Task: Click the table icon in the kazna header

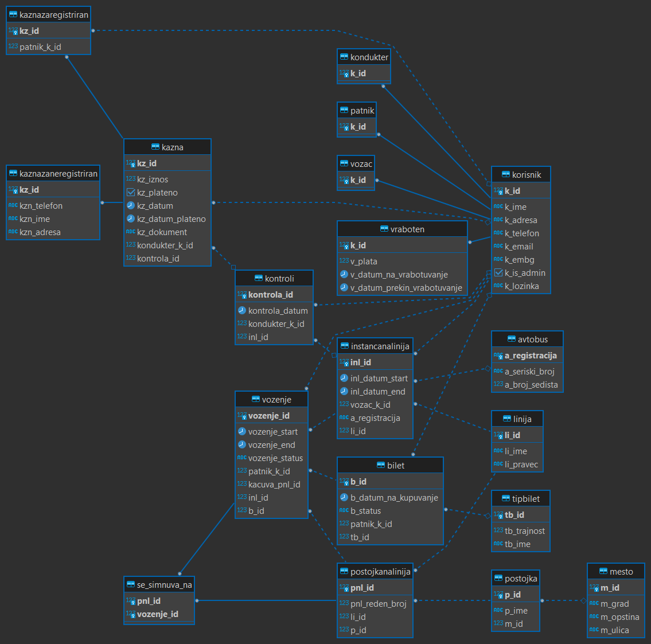Action: pos(155,147)
